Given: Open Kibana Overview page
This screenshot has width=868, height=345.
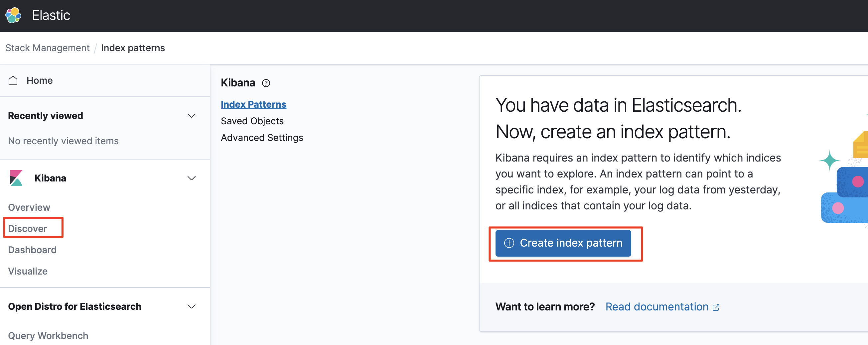Looking at the screenshot, I should coord(29,207).
